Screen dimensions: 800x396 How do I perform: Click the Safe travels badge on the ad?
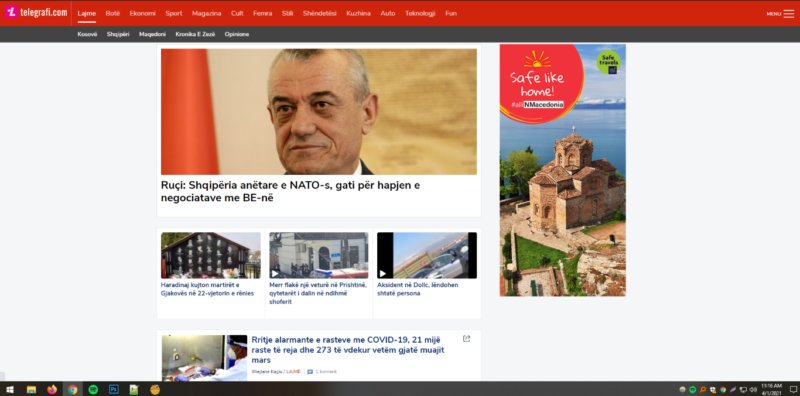608,62
